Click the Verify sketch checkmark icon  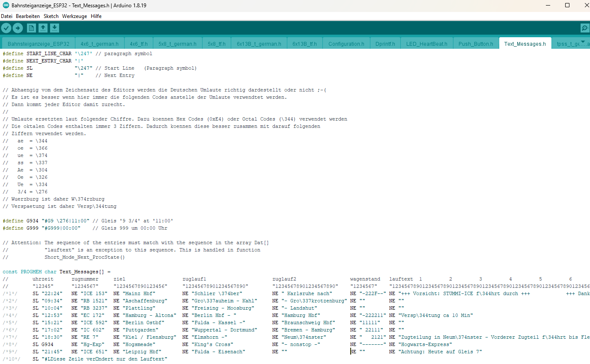click(6, 28)
